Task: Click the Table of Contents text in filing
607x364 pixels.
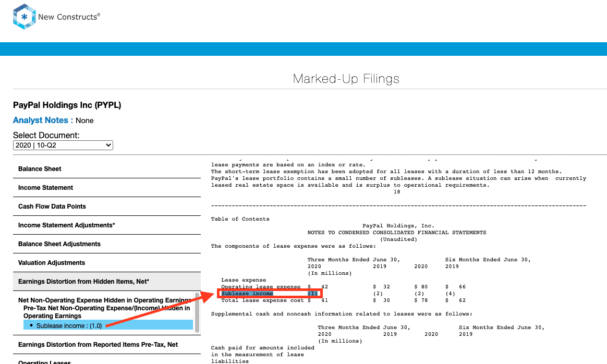Action: click(240, 219)
